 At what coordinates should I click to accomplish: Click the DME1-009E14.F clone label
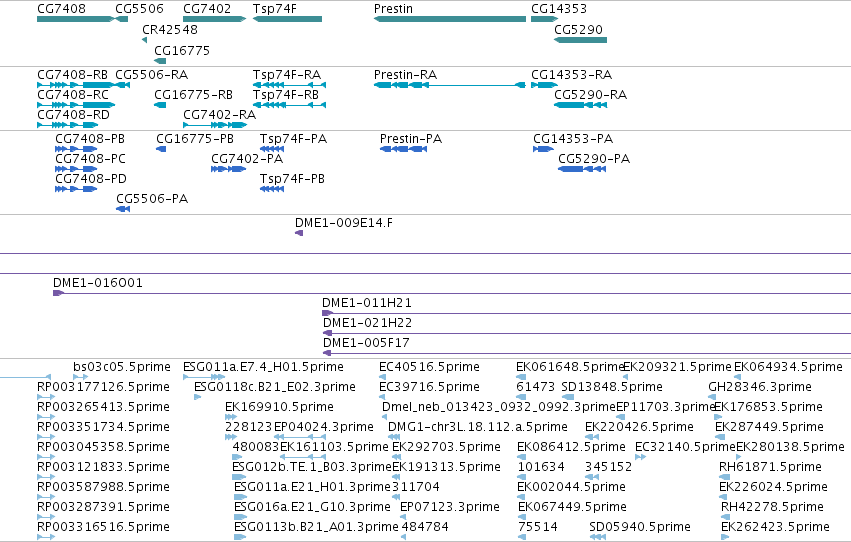344,223
